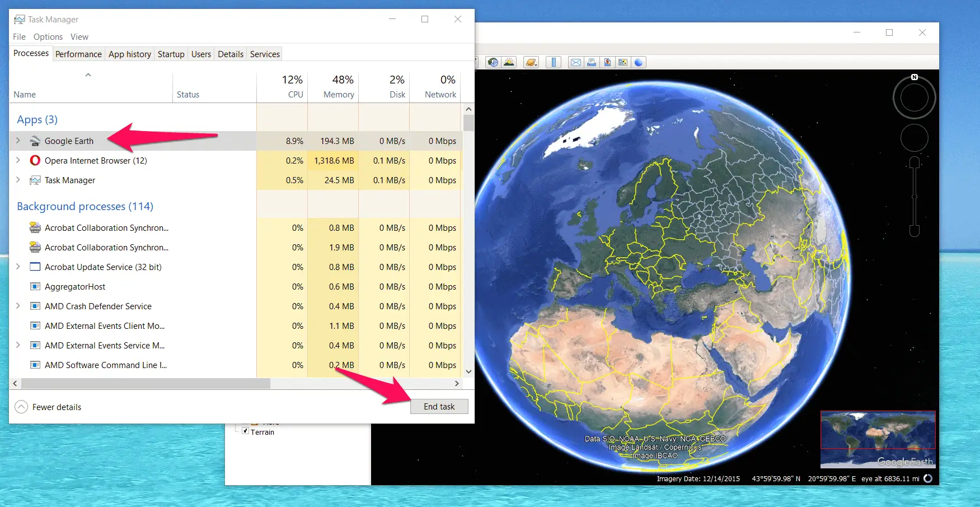Click scroll down arrow in process list
The width and height of the screenshot is (980, 507).
click(x=468, y=371)
